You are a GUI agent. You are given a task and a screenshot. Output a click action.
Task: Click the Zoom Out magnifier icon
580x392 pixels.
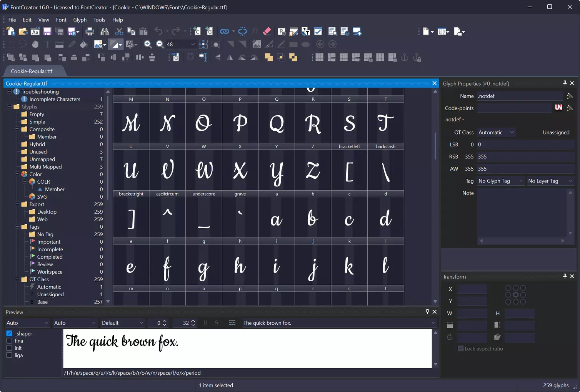pos(160,44)
